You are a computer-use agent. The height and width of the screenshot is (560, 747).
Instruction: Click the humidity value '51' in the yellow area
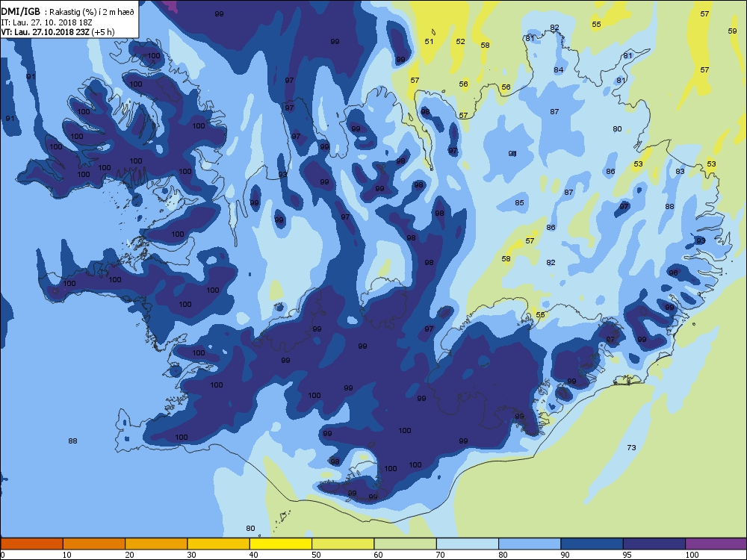tap(430, 41)
